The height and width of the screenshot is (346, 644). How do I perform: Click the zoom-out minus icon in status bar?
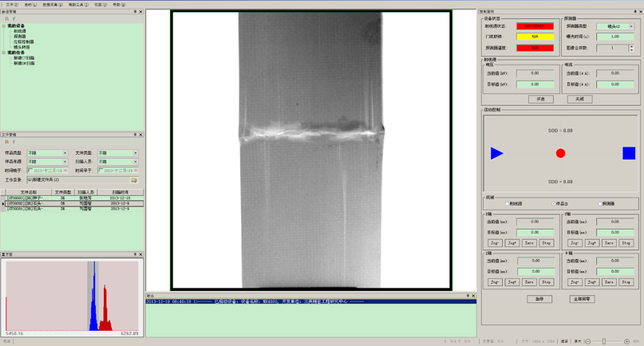[587, 341]
